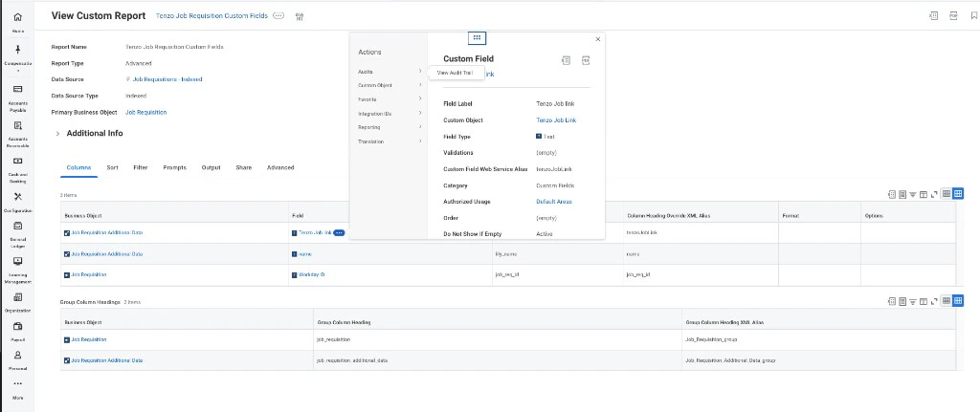
Task: Export Columns table to Excel
Action: (892, 194)
